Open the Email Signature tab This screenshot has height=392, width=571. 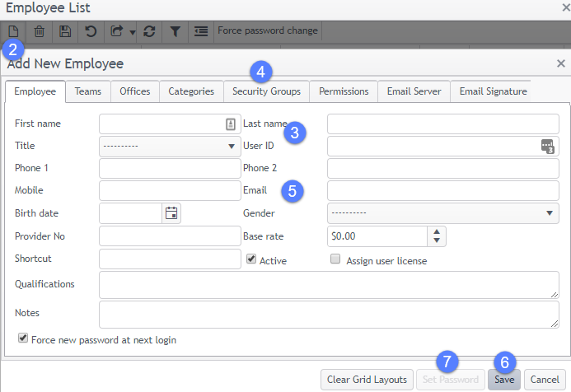pos(493,91)
